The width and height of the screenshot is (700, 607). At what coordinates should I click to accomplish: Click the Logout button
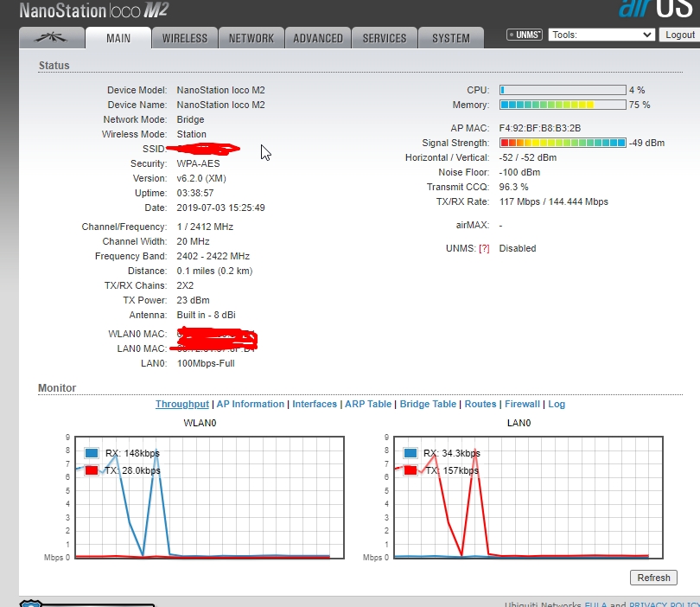[x=679, y=35]
